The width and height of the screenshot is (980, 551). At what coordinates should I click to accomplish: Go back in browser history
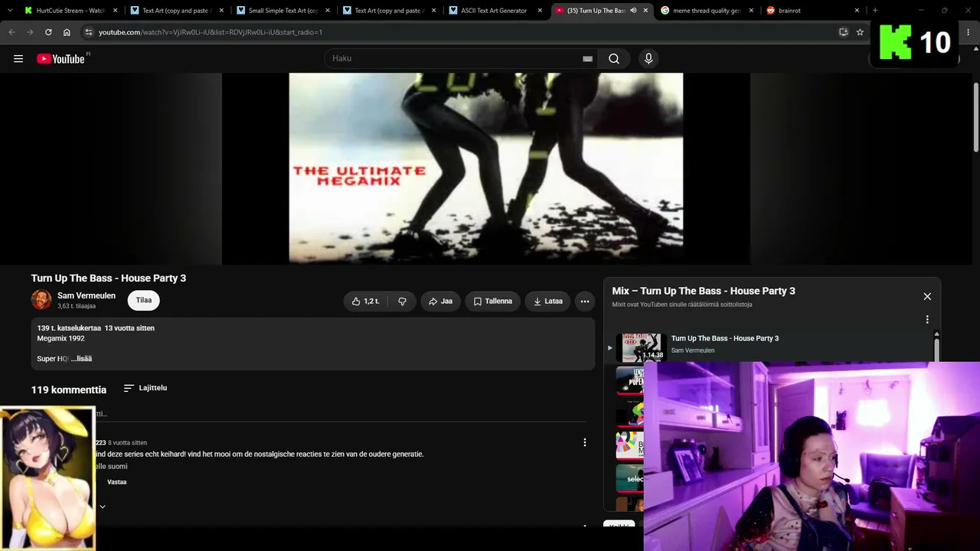click(11, 32)
